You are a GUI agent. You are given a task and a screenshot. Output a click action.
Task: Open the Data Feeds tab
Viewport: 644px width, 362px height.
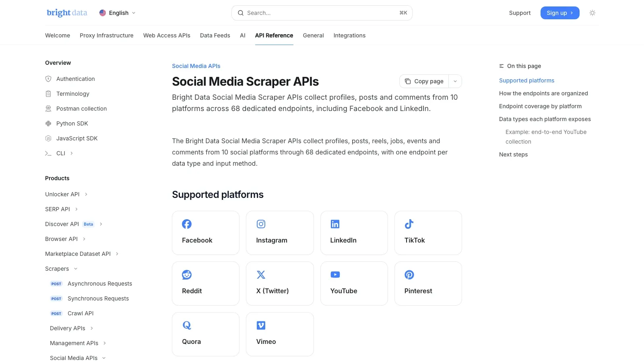pyautogui.click(x=215, y=35)
